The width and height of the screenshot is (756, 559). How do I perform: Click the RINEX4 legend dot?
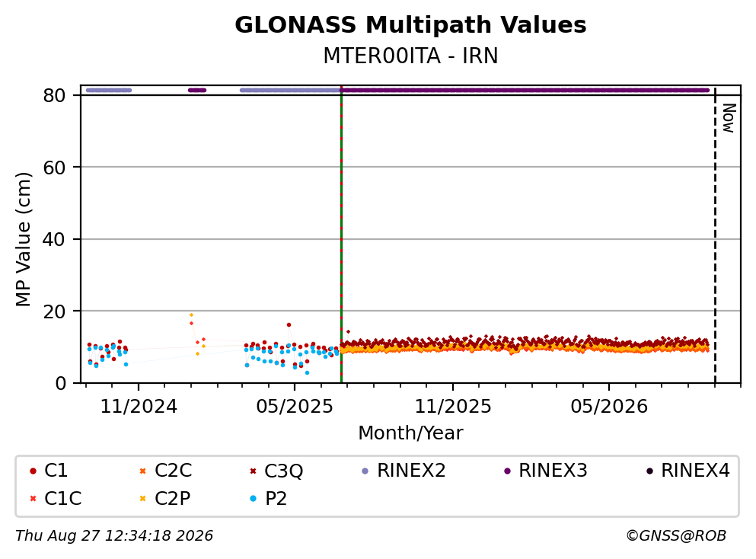649,471
